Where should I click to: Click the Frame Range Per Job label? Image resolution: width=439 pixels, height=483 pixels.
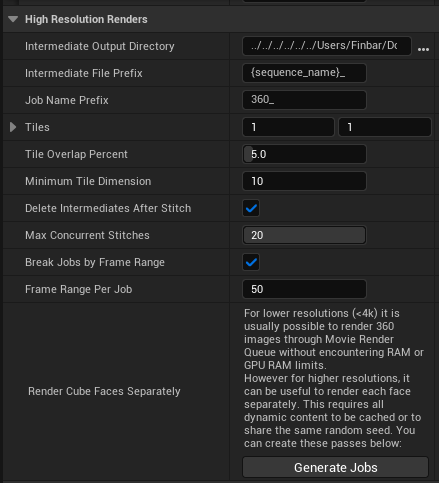79,289
